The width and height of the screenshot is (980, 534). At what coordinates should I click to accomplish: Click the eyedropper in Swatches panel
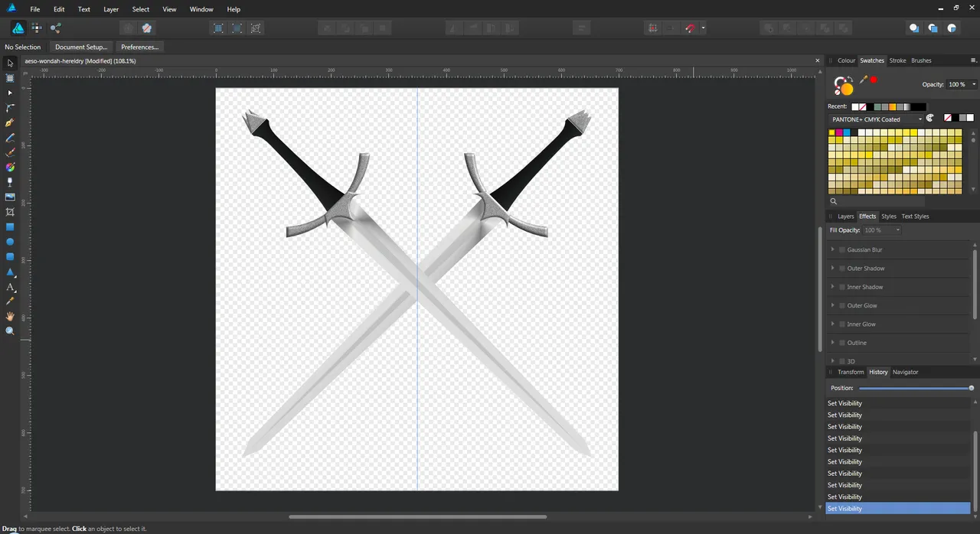point(864,80)
